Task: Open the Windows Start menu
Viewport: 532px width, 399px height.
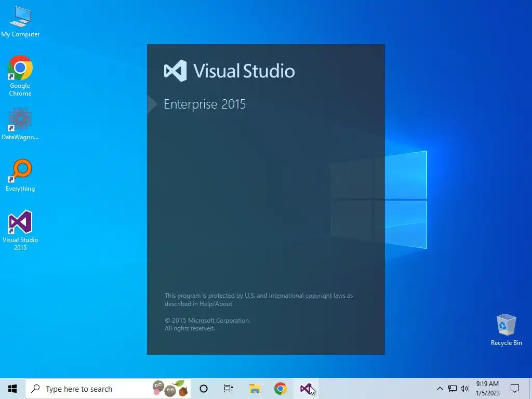Action: [x=12, y=389]
